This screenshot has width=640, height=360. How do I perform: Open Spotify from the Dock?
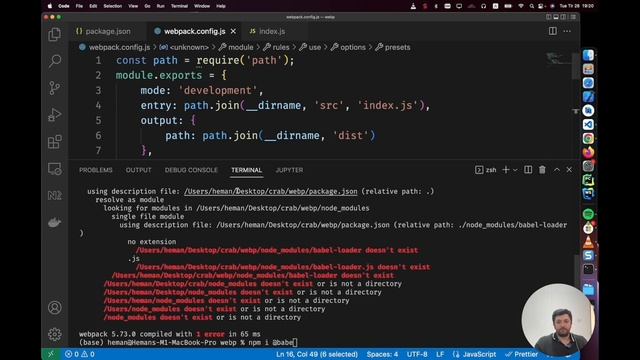pyautogui.click(x=588, y=214)
